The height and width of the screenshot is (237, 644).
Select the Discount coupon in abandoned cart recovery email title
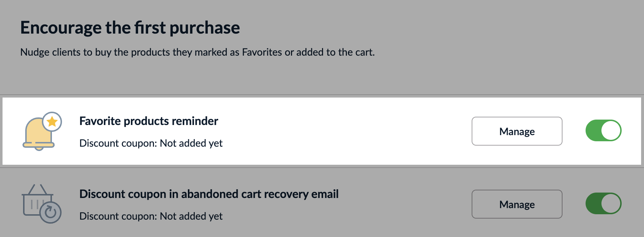coord(209,194)
